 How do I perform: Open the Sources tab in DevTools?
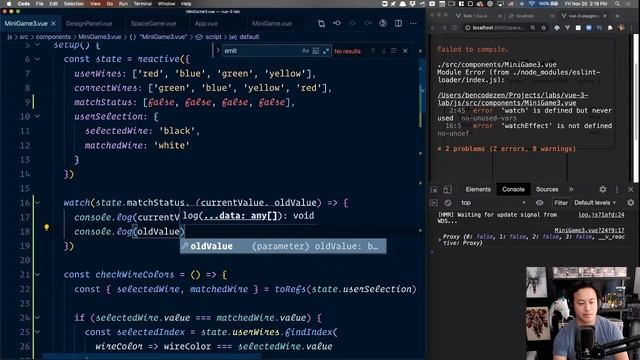click(x=547, y=189)
